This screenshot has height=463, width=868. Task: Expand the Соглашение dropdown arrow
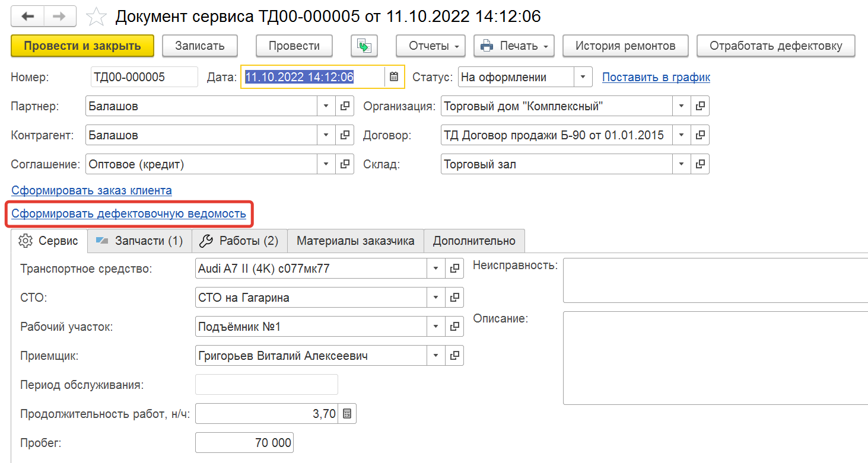tap(326, 164)
